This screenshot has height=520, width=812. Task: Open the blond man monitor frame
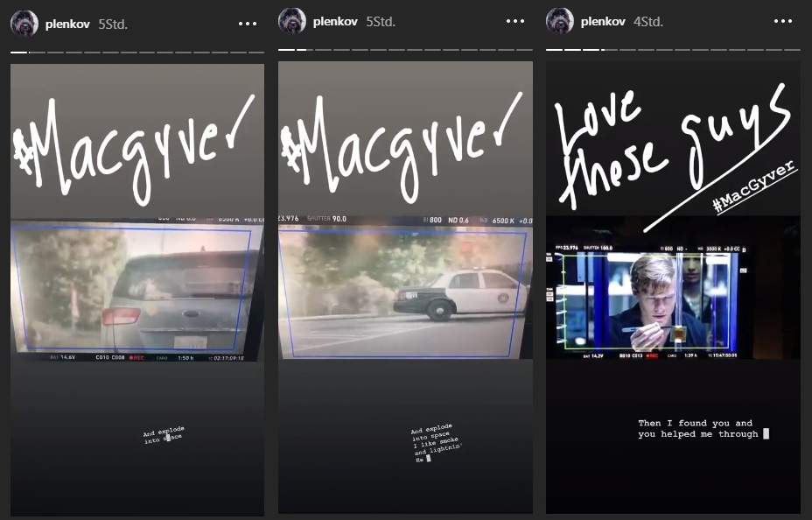650,300
